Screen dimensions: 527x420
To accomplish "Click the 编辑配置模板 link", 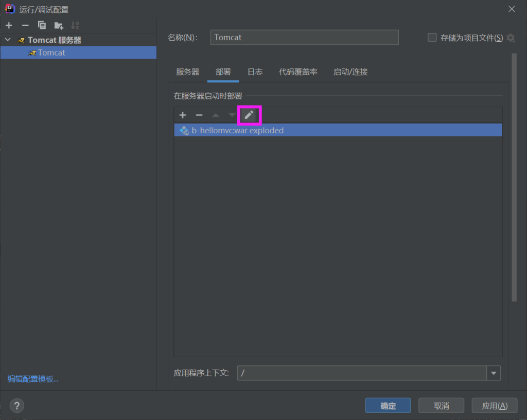I will point(33,379).
